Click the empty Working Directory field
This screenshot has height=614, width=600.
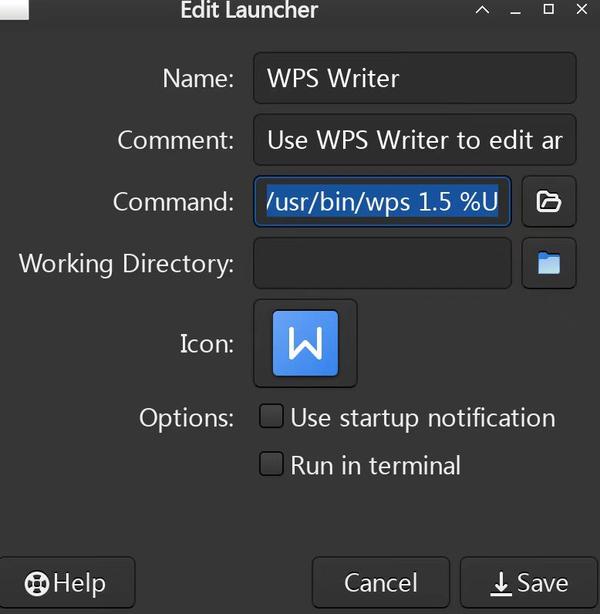pos(382,263)
